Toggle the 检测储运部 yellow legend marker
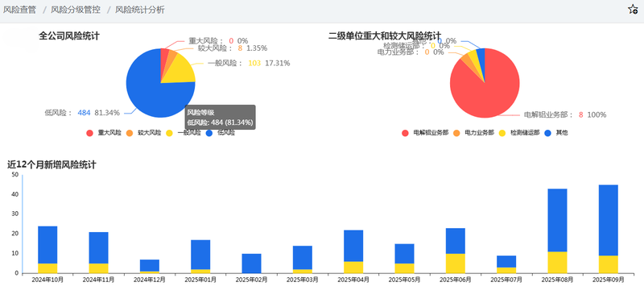Image resolution: width=644 pixels, height=303 pixels. pyautogui.click(x=502, y=133)
